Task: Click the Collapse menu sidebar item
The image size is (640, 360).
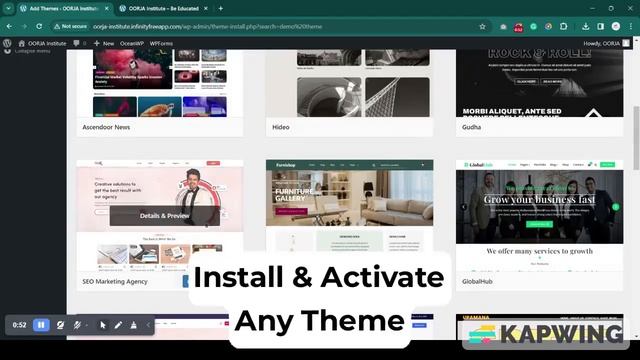Action: tap(28, 51)
